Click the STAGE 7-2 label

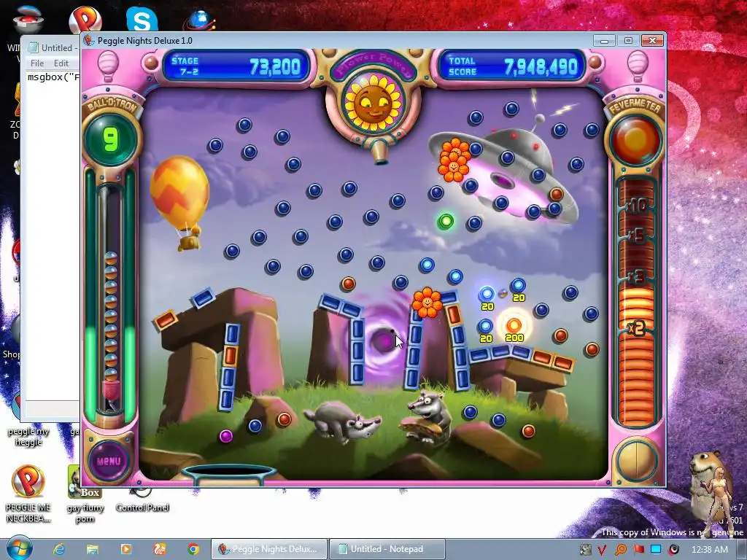(x=186, y=66)
